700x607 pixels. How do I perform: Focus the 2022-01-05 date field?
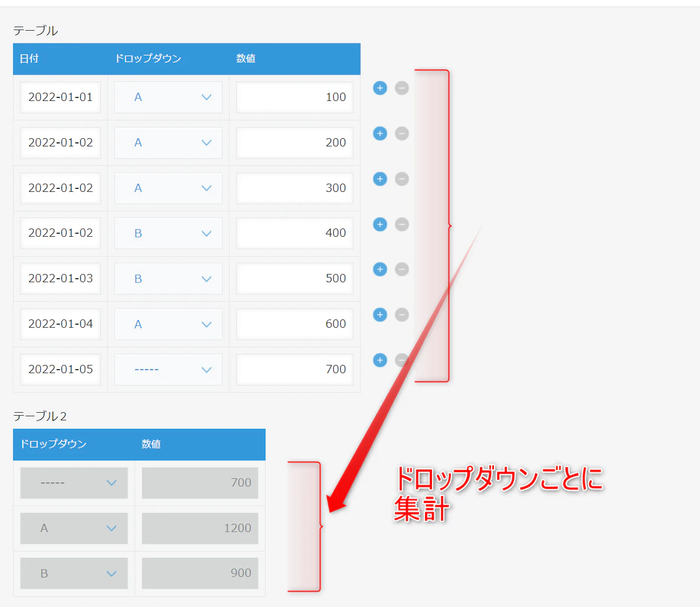pos(60,370)
